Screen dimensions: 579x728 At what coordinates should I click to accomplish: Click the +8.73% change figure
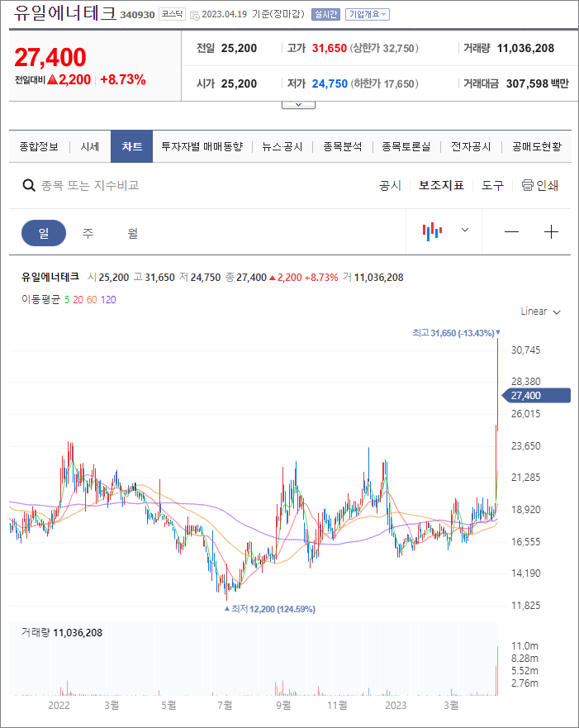[x=123, y=79]
